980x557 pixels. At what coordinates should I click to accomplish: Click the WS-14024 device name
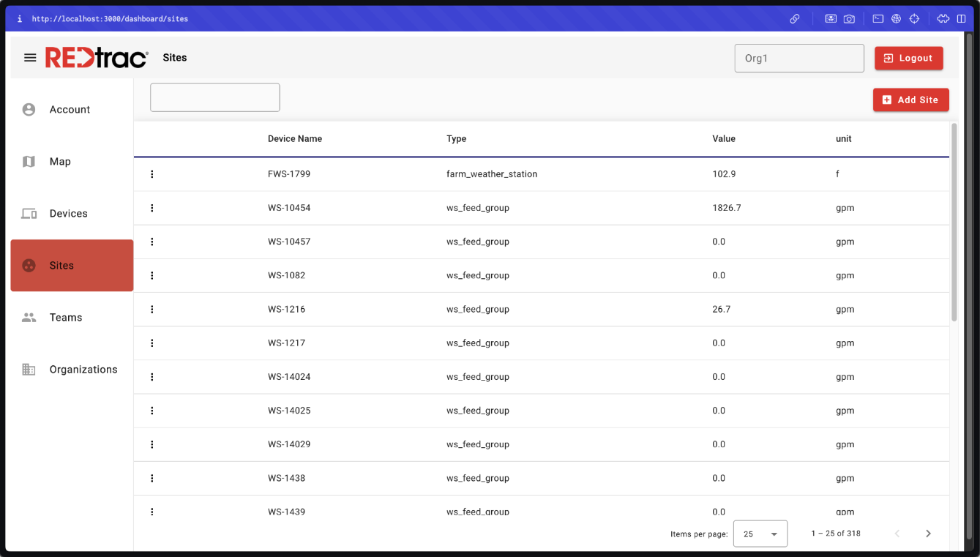click(x=289, y=377)
